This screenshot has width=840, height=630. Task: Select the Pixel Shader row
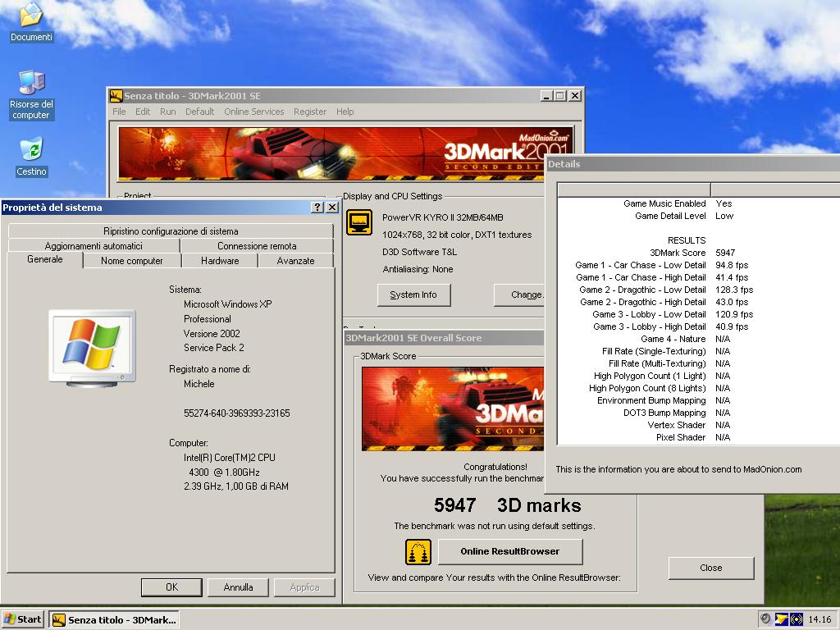click(x=699, y=438)
